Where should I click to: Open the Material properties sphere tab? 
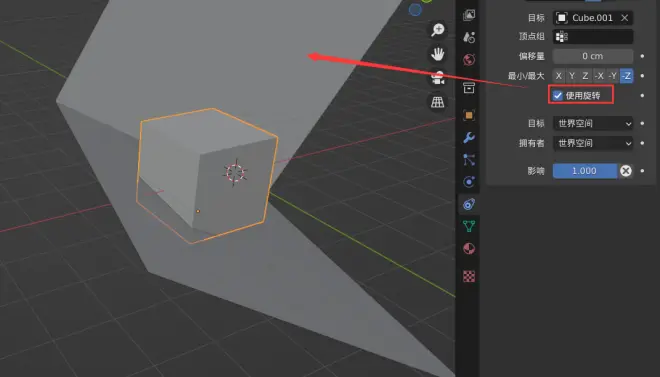coord(469,249)
